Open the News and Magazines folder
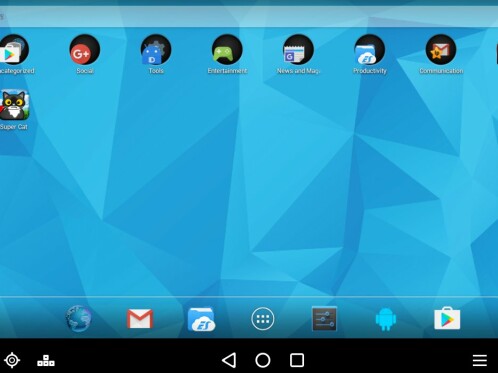The image size is (498, 373). 298,50
